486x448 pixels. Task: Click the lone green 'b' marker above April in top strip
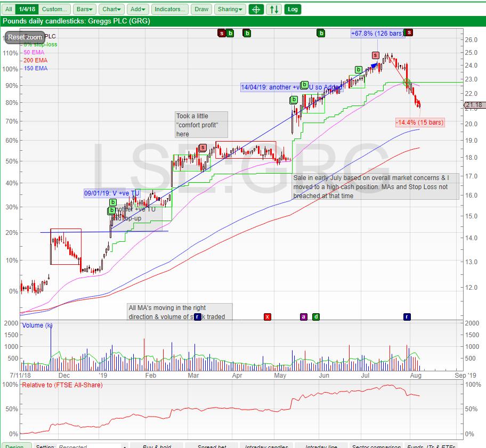pos(247,33)
